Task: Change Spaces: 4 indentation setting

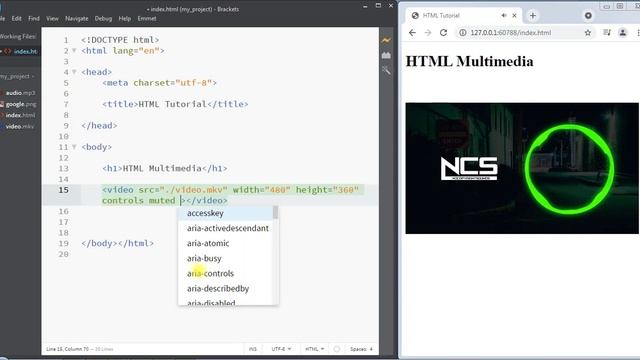Action: coord(361,349)
